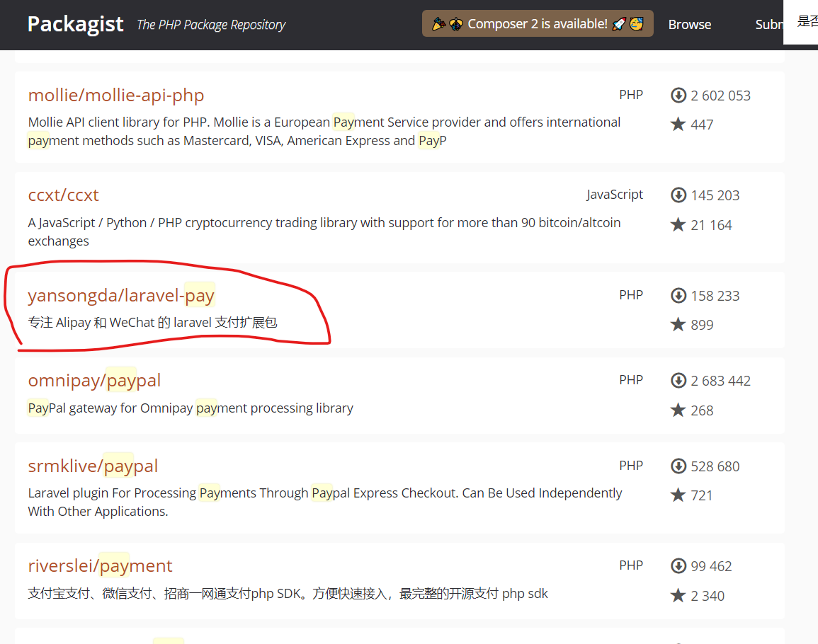Click the download count 158 233
Screen dimensions: 818x644
point(715,296)
